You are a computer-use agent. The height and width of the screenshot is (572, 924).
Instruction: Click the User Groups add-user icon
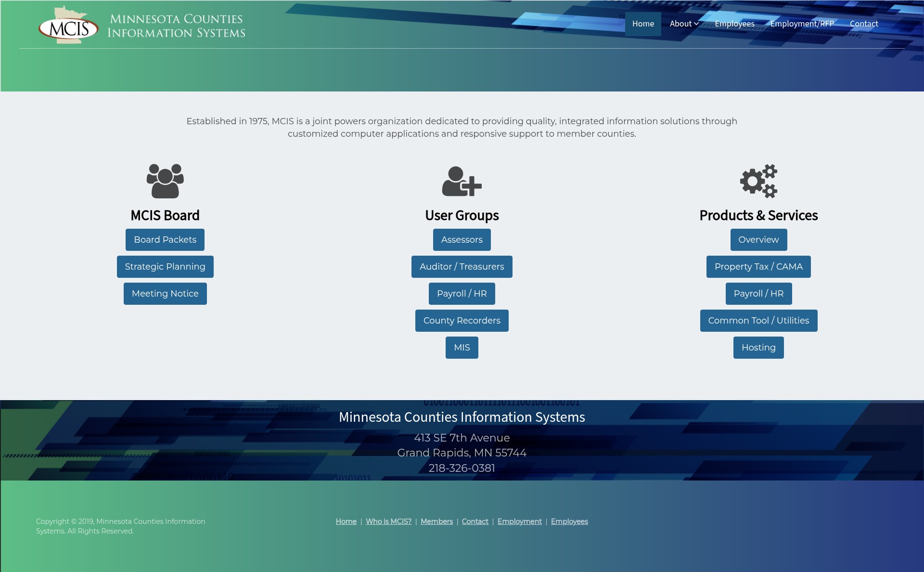tap(462, 182)
